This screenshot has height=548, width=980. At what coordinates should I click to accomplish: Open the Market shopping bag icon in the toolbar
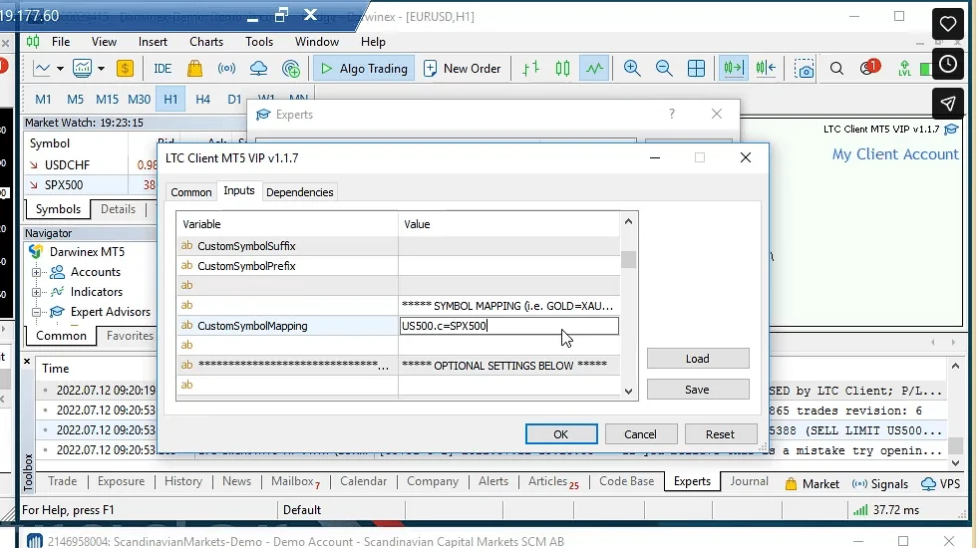pyautogui.click(x=195, y=68)
